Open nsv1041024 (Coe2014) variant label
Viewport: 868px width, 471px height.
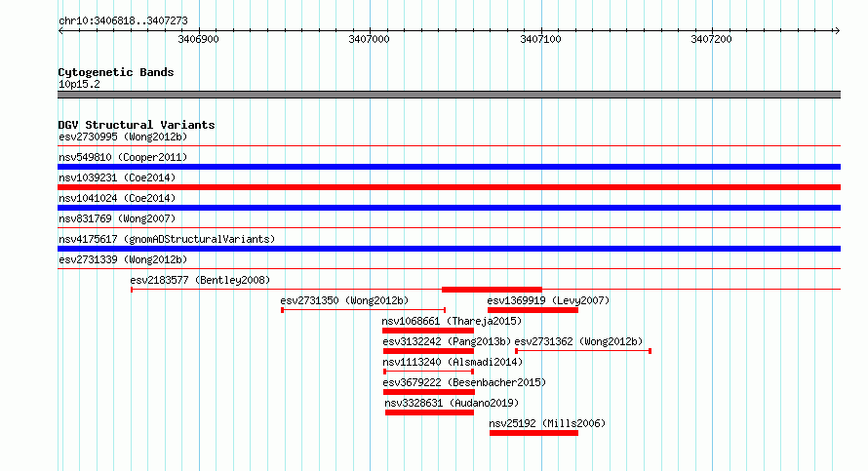[x=117, y=198]
